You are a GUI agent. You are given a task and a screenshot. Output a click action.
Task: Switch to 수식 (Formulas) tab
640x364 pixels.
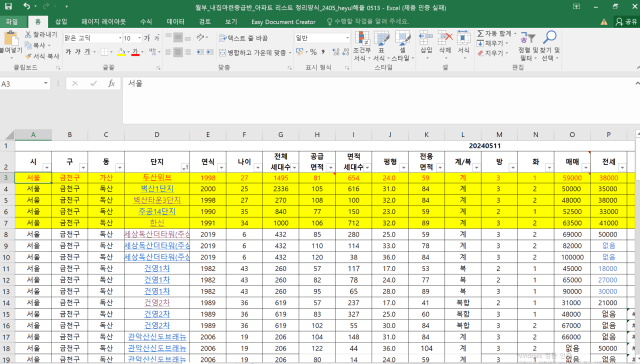click(146, 22)
